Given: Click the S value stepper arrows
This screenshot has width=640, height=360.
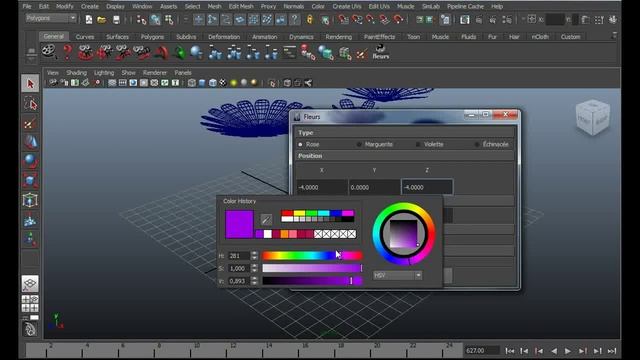Looking at the screenshot, I should [x=254, y=269].
